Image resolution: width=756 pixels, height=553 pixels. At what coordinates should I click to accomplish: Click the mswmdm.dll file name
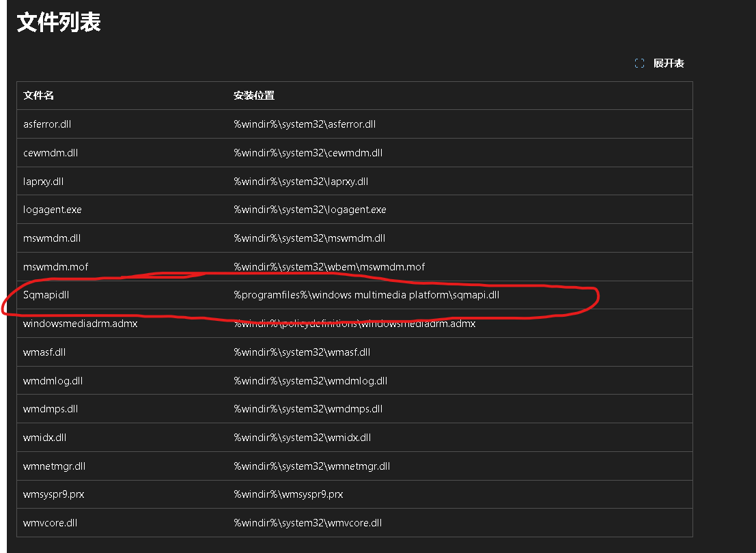point(52,238)
